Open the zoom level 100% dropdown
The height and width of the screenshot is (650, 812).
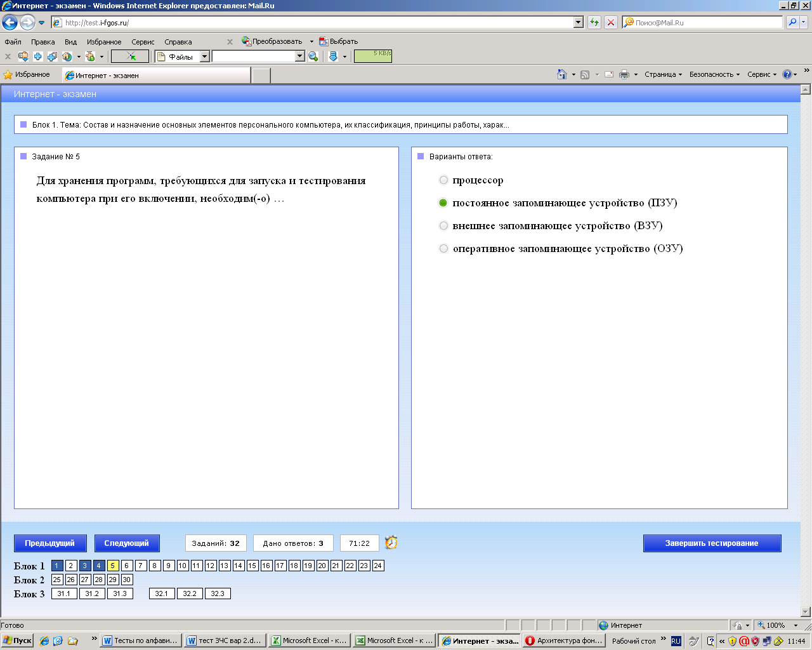click(796, 625)
